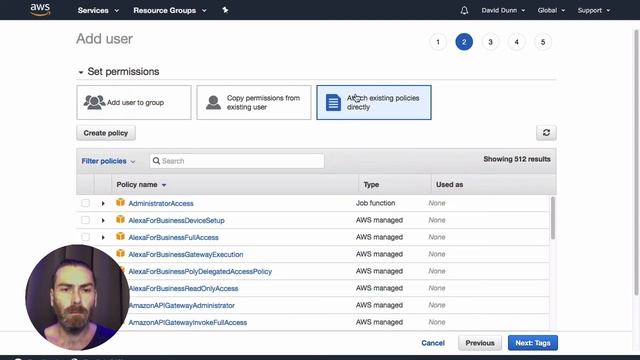The height and width of the screenshot is (360, 640).
Task: Click the AlexaForBusinessDeviceSetup policy box icon
Action: click(x=120, y=220)
